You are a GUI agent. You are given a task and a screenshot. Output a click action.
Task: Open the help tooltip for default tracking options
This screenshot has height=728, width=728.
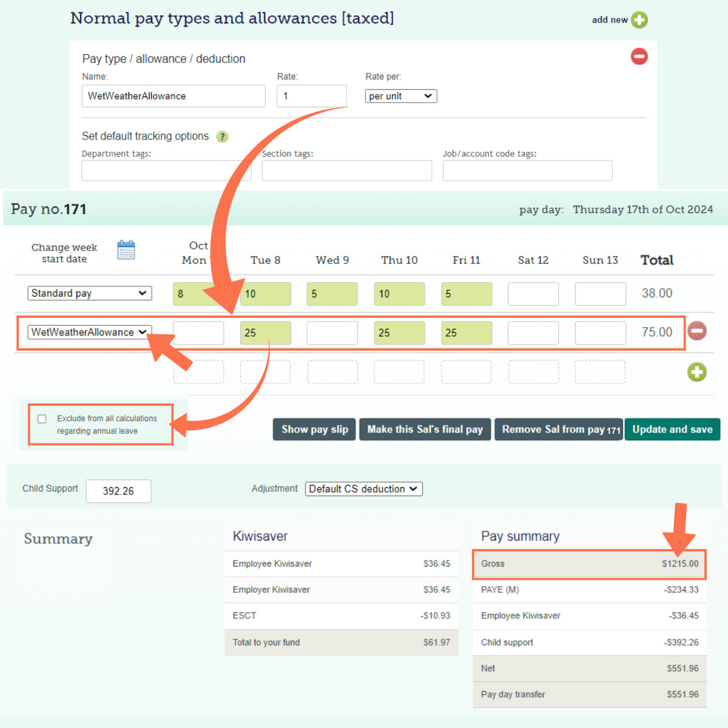click(222, 136)
